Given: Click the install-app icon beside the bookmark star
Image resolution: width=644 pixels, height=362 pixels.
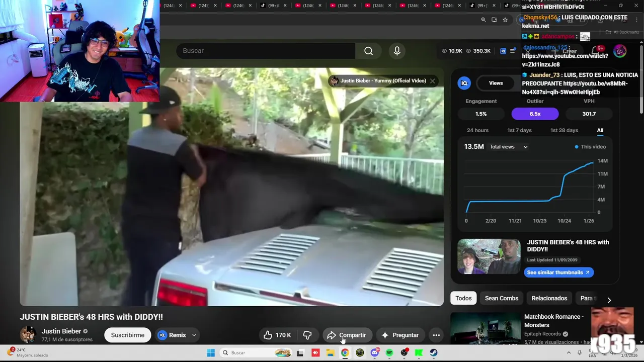Looking at the screenshot, I should (x=494, y=20).
